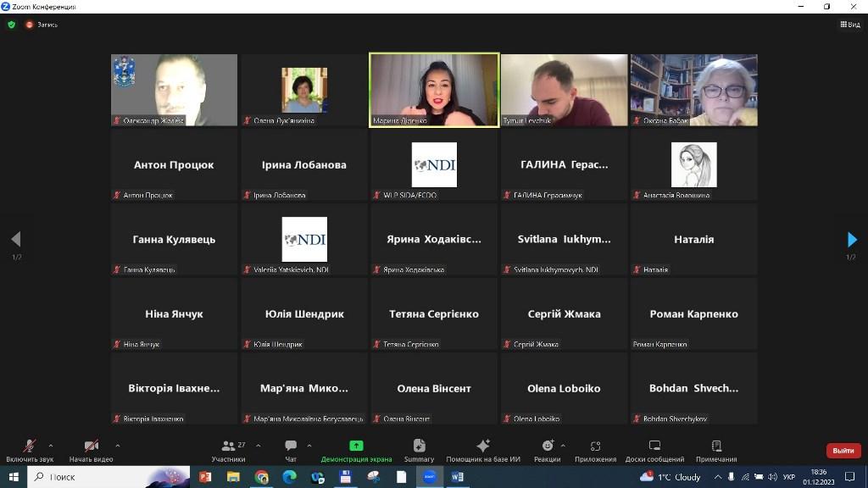Click the Запись recording indicator
This screenshot has width=868, height=488.
tap(42, 25)
